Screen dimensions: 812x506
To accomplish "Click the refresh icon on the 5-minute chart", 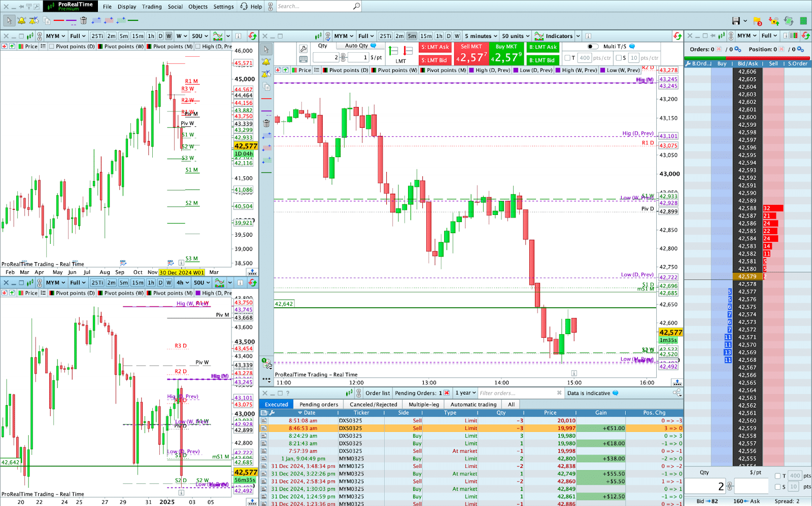I will point(679,36).
